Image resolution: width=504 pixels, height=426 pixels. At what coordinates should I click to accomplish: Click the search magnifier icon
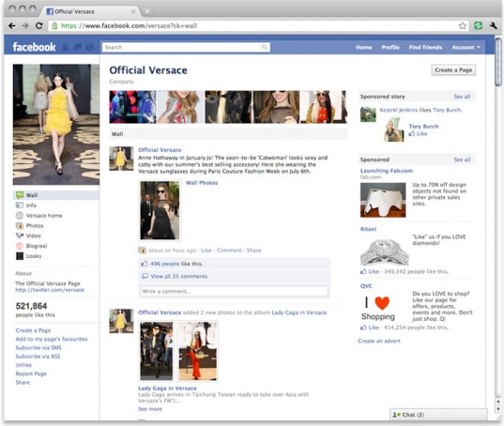point(265,47)
